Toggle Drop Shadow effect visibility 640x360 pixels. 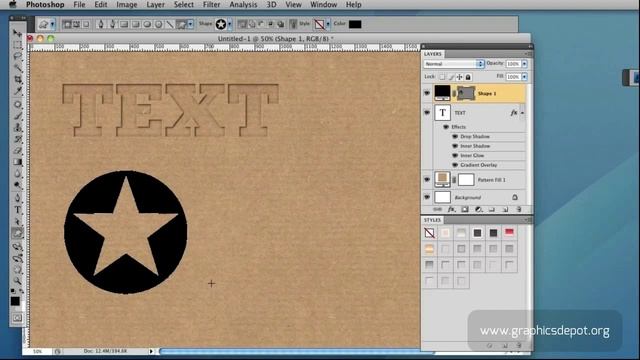[455, 136]
